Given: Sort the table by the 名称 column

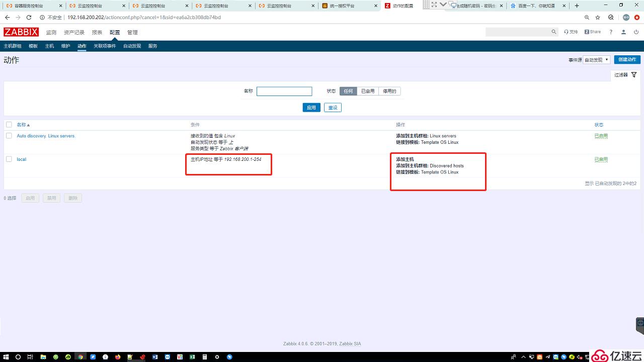Looking at the screenshot, I should (23, 125).
